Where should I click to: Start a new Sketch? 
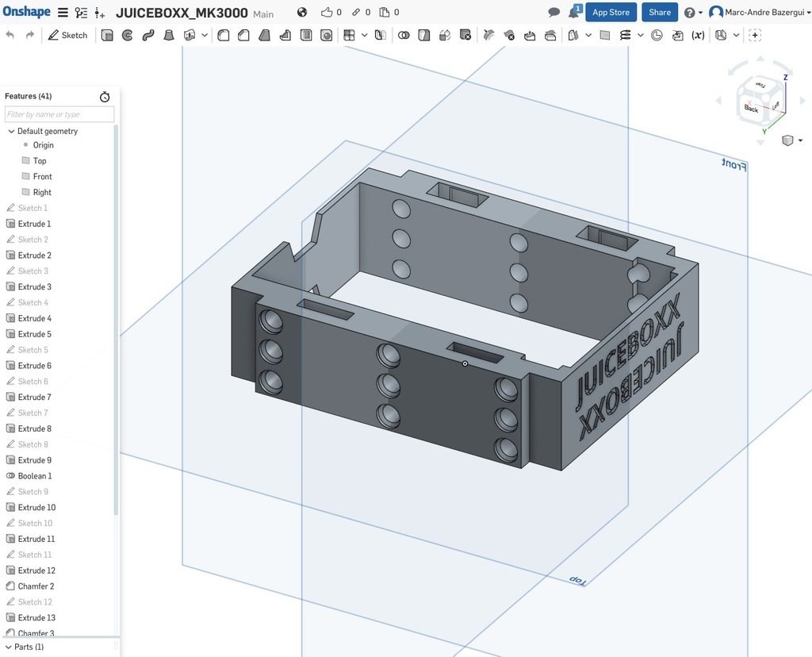(67, 35)
